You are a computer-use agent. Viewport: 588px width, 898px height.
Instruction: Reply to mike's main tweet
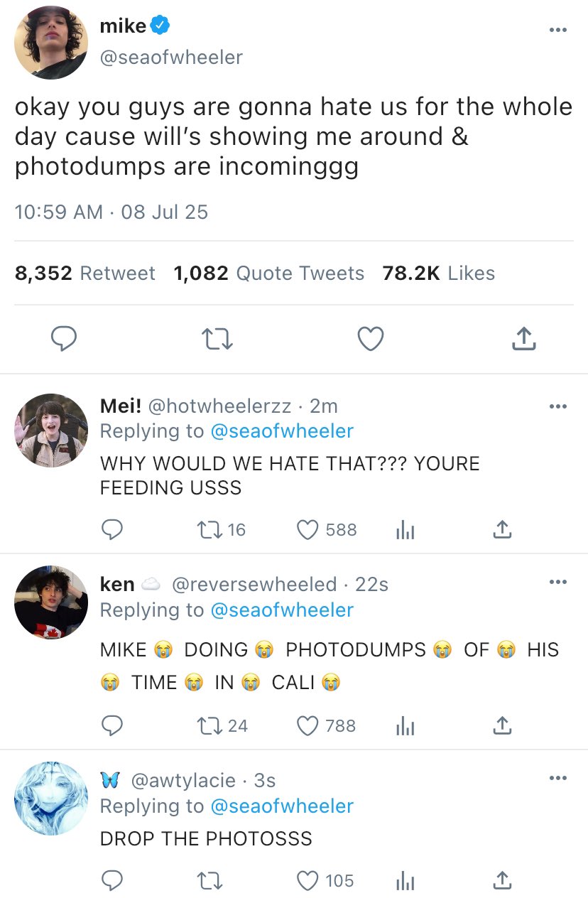65,340
